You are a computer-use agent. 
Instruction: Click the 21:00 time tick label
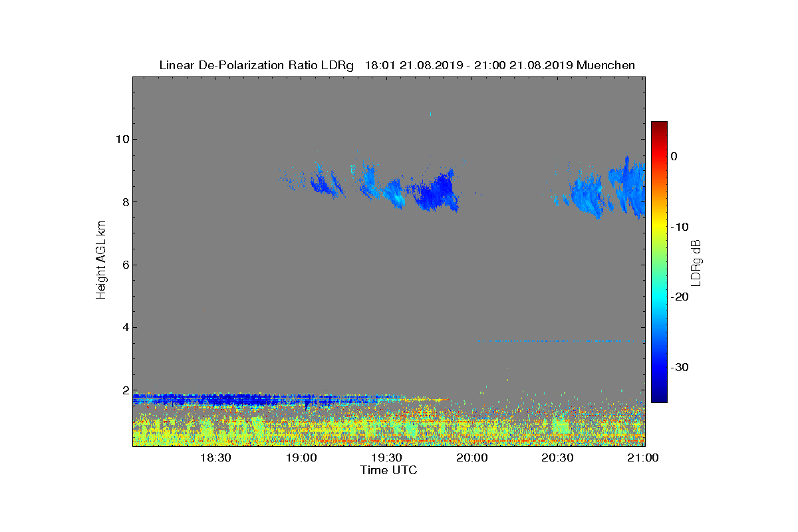click(642, 458)
